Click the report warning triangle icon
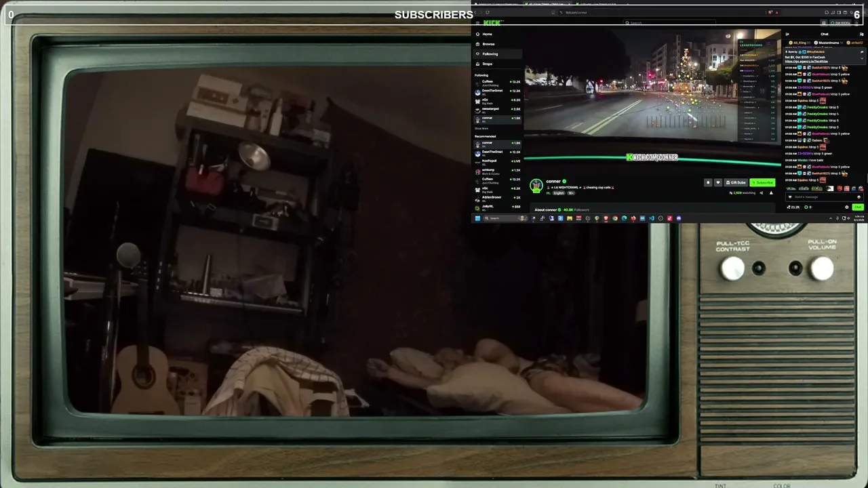The width and height of the screenshot is (868, 488). pyautogui.click(x=771, y=193)
